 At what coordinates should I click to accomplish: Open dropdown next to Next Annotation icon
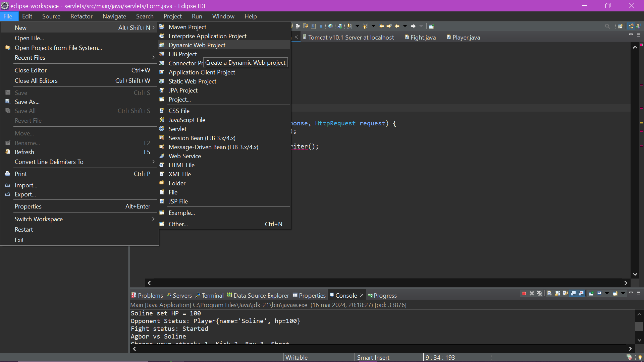357,26
